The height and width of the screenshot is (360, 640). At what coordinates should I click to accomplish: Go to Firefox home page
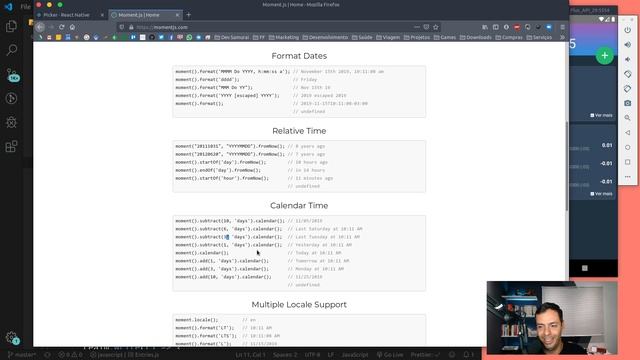[x=72, y=27]
